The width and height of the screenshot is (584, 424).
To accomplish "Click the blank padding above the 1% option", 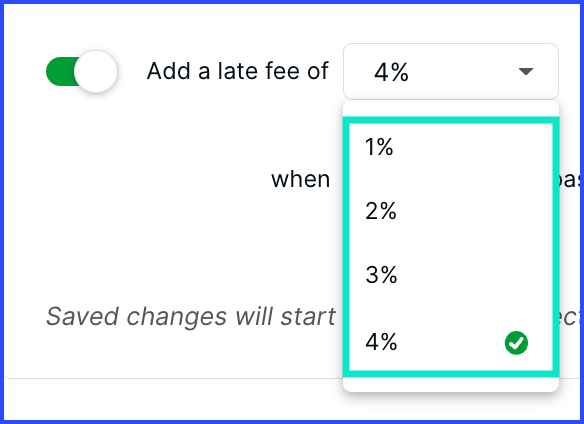I will [x=451, y=109].
